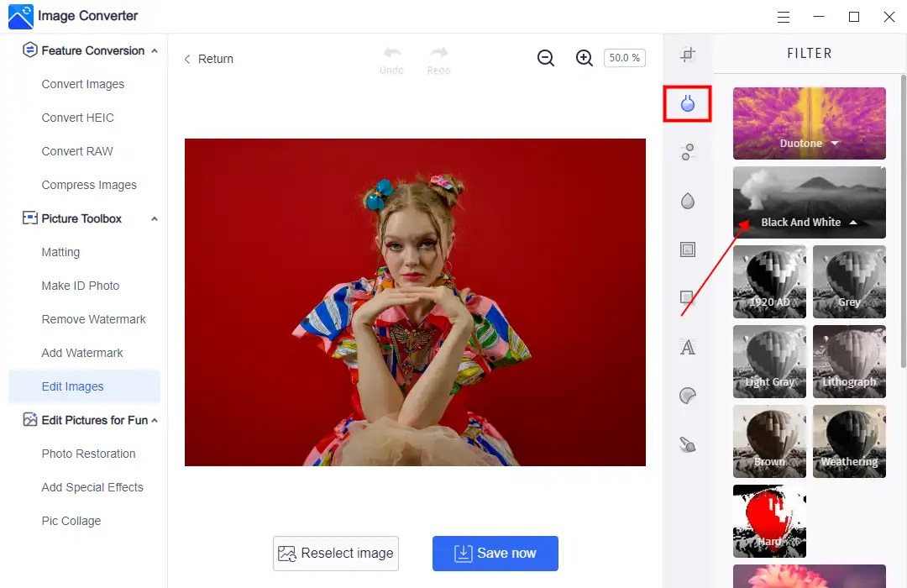Apply the Weathering filter
This screenshot has height=588, width=907.
(x=849, y=442)
